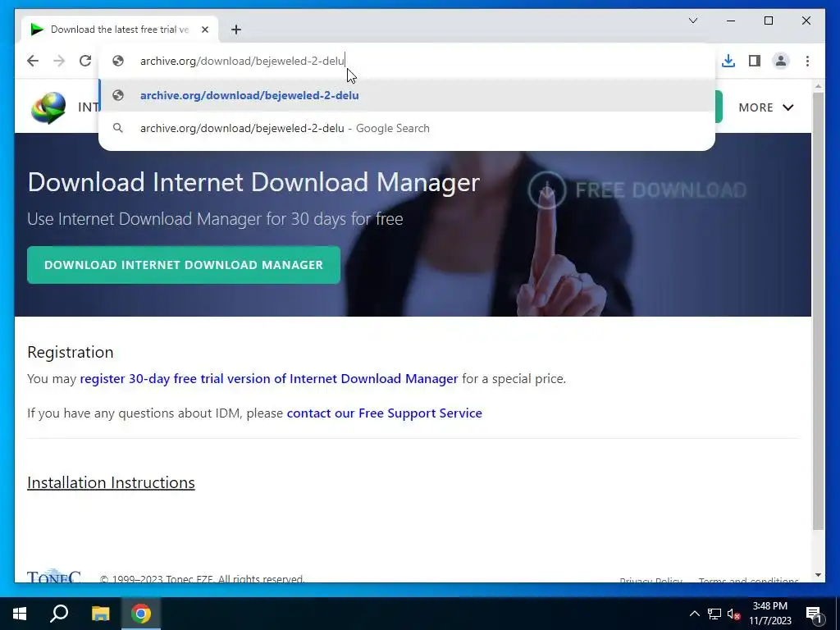Click the muted volume tray icon
Image resolution: width=840 pixels, height=630 pixels.
pos(733,614)
